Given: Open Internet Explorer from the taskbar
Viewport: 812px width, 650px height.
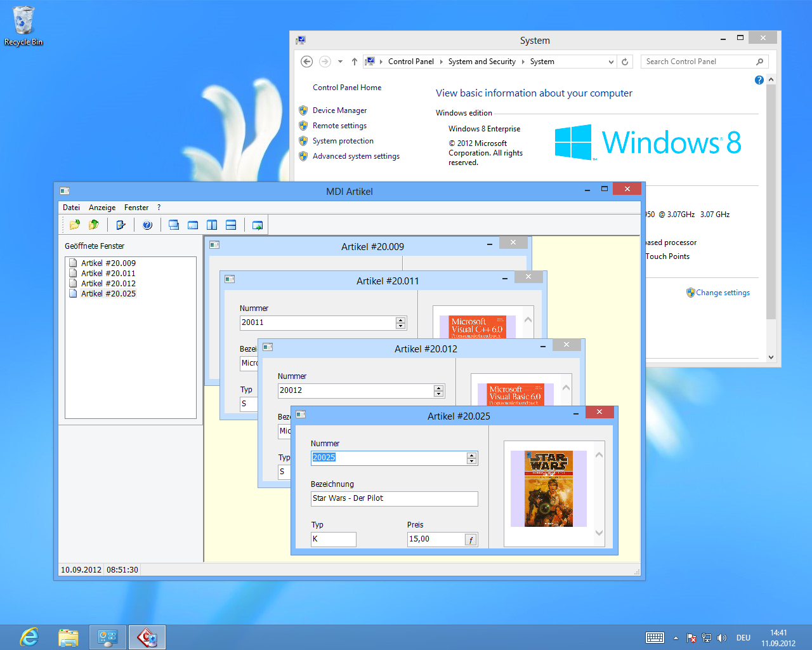Looking at the screenshot, I should click(x=29, y=637).
